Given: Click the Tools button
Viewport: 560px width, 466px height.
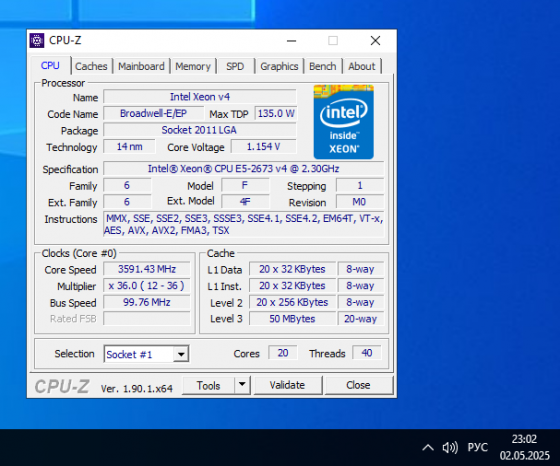Looking at the screenshot, I should (209, 385).
